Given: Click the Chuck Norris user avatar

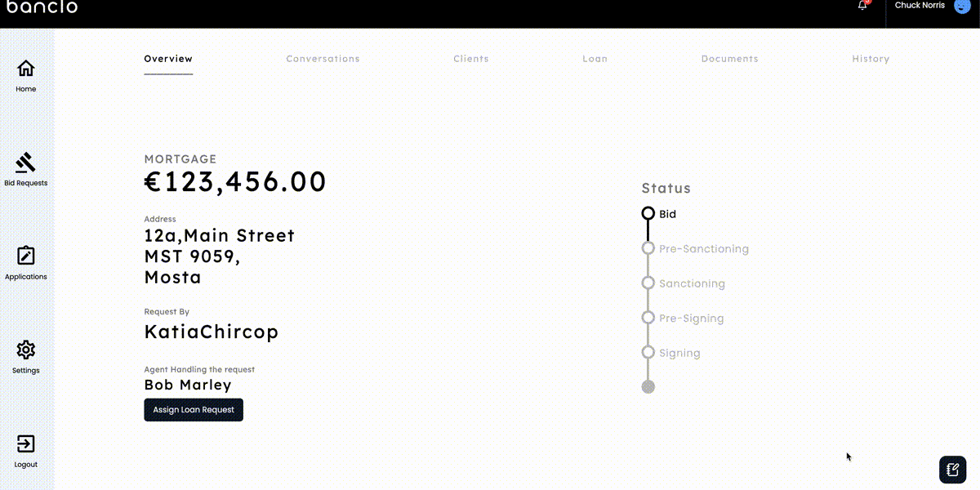Looking at the screenshot, I should [961, 6].
